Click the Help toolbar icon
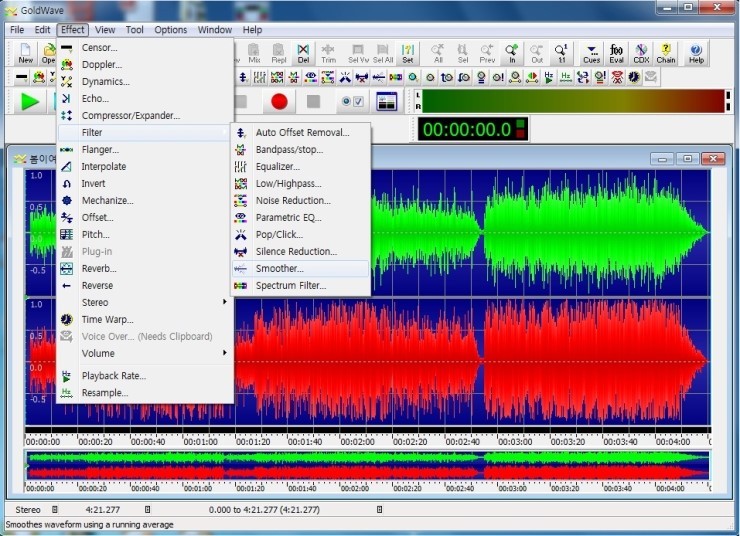This screenshot has width=740, height=536. pos(696,52)
